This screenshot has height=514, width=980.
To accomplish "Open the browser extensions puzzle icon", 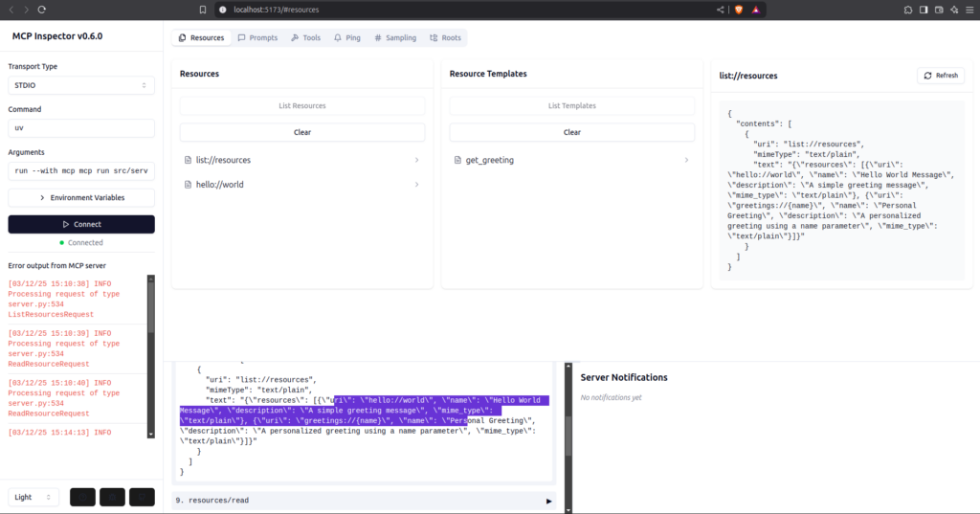I will point(908,10).
